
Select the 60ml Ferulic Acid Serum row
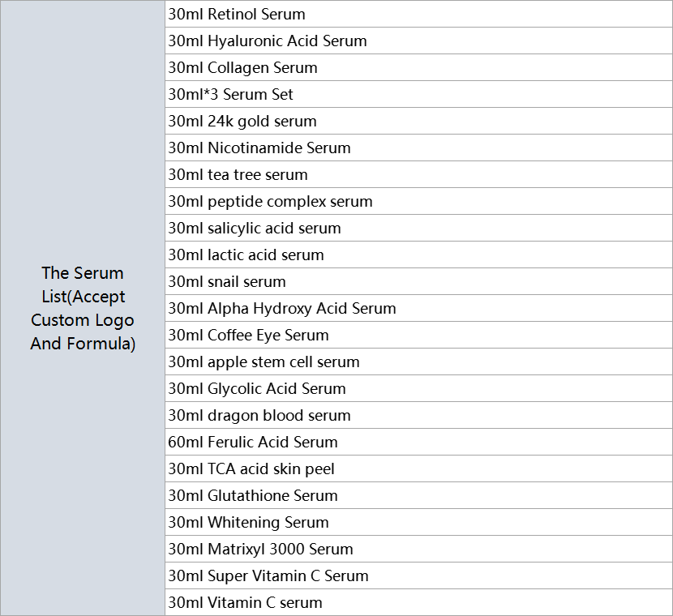419,442
